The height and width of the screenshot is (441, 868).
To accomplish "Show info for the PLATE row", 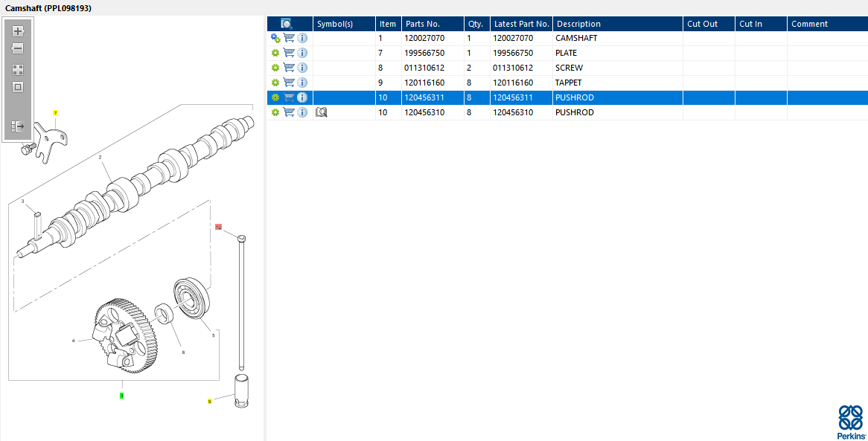I will click(302, 53).
